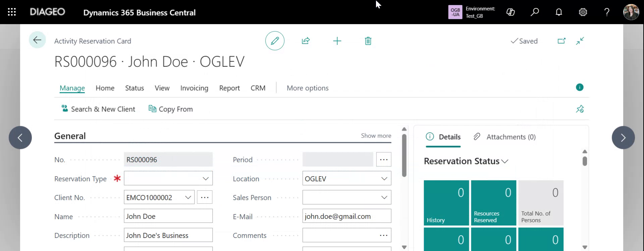The image size is (644, 251).
Task: Expand the Location dropdown
Action: pos(384,179)
